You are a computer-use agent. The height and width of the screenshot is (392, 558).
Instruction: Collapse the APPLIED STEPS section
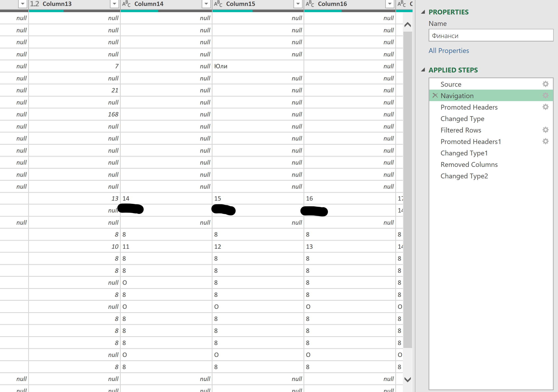coord(423,70)
